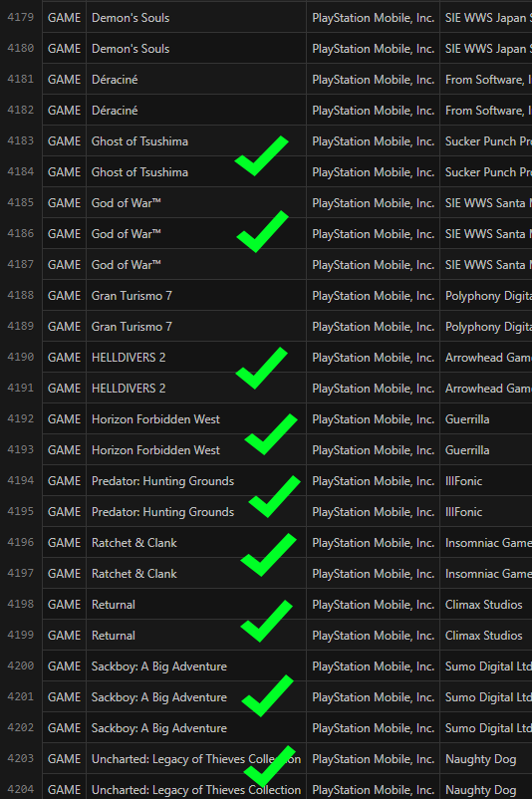Click the green checkmark beside Returnal
Viewport: 532px width, 799px height.
267,621
